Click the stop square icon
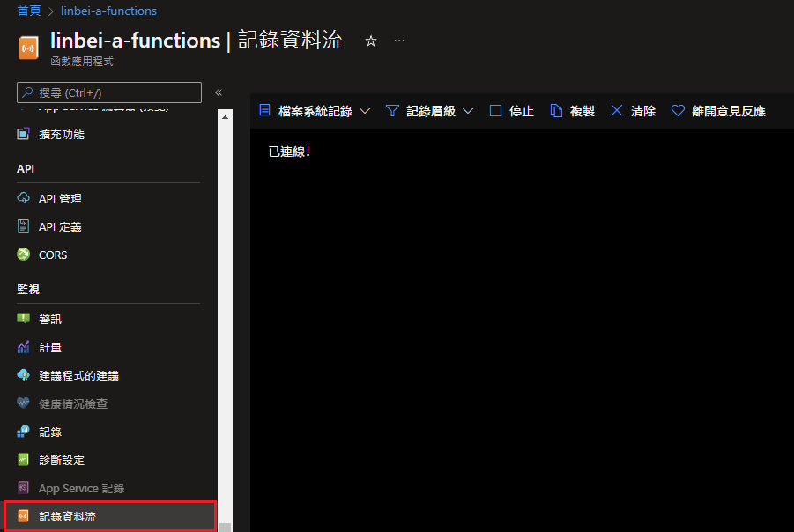 point(496,110)
